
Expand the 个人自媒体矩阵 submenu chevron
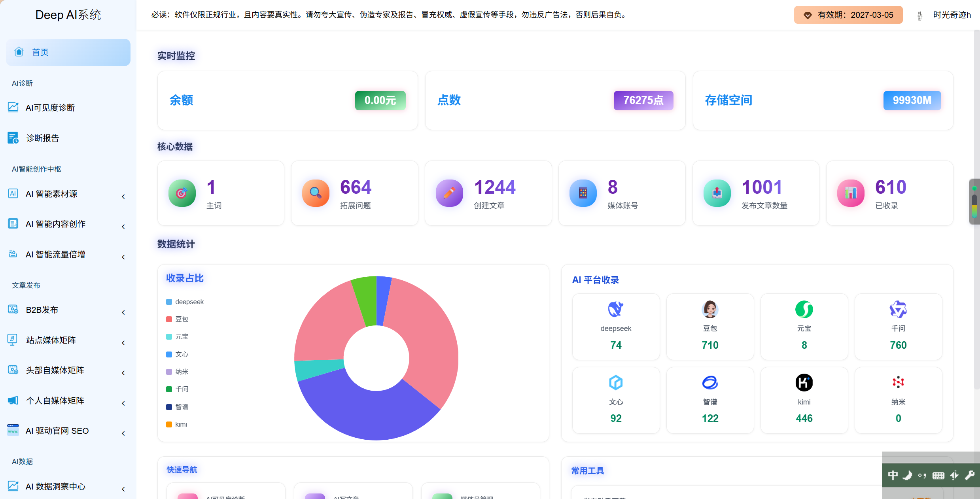pyautogui.click(x=123, y=403)
